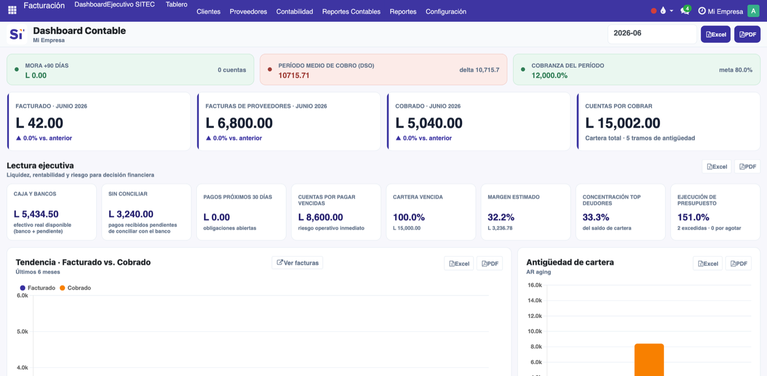Open the Cobranza del período card
Viewport: 767px width, 376px height.
point(636,69)
